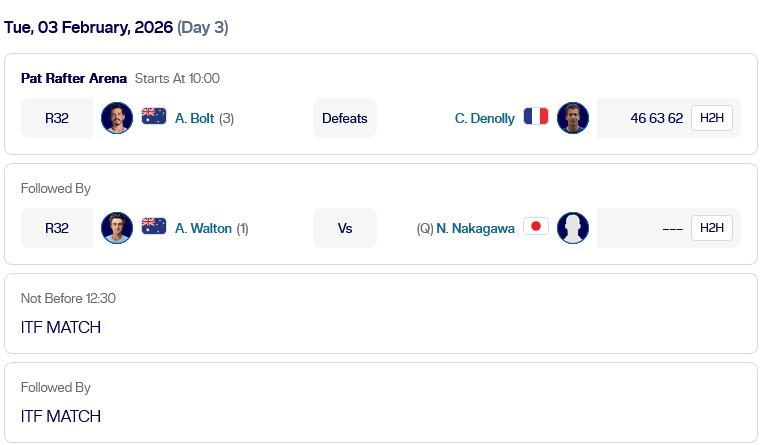The height and width of the screenshot is (445, 764).
Task: Select the ITF MATCH entry under Not Before 12:30
Action: (61, 327)
